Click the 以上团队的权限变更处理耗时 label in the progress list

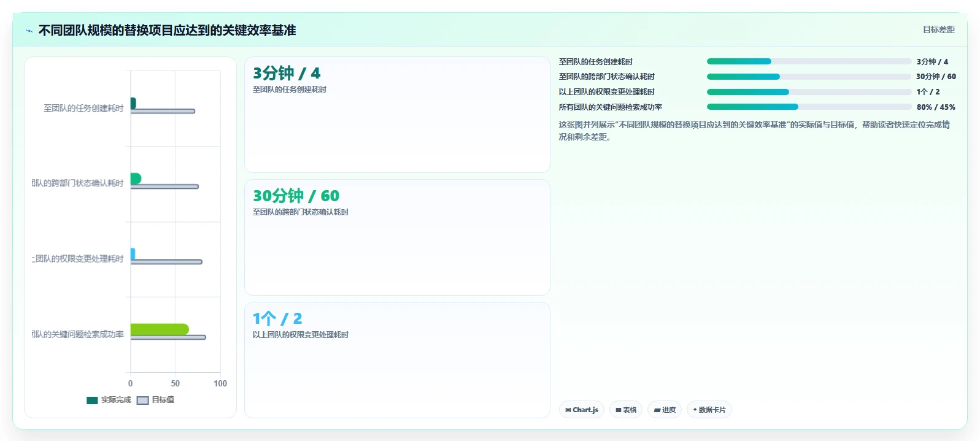click(607, 92)
